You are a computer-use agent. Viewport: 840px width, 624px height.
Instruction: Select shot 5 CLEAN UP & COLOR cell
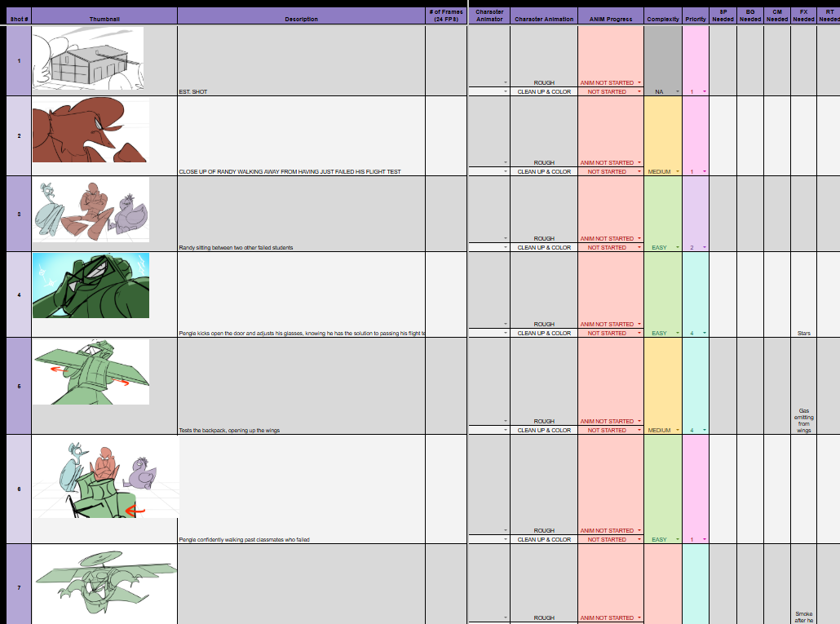(544, 430)
